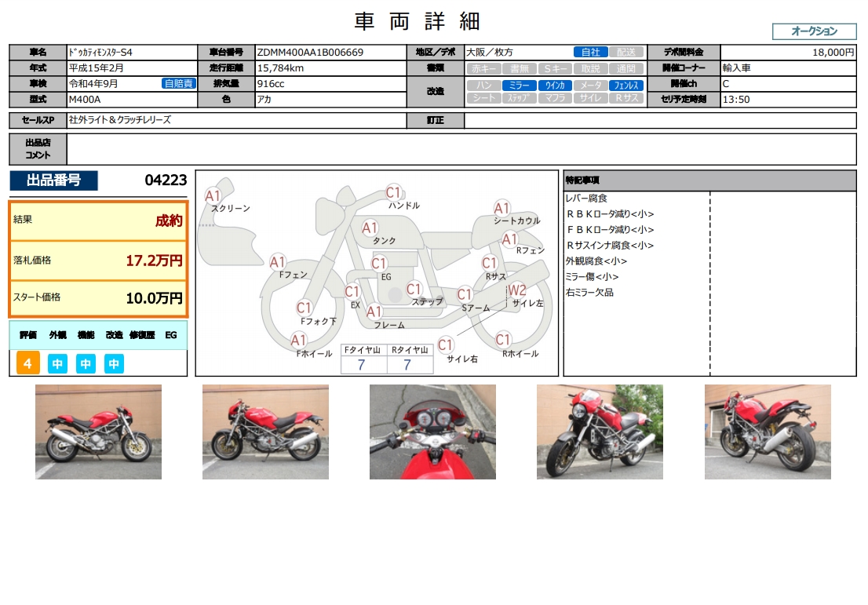Toggle the 通関 document tag
The height and width of the screenshot is (605, 868).
[626, 68]
